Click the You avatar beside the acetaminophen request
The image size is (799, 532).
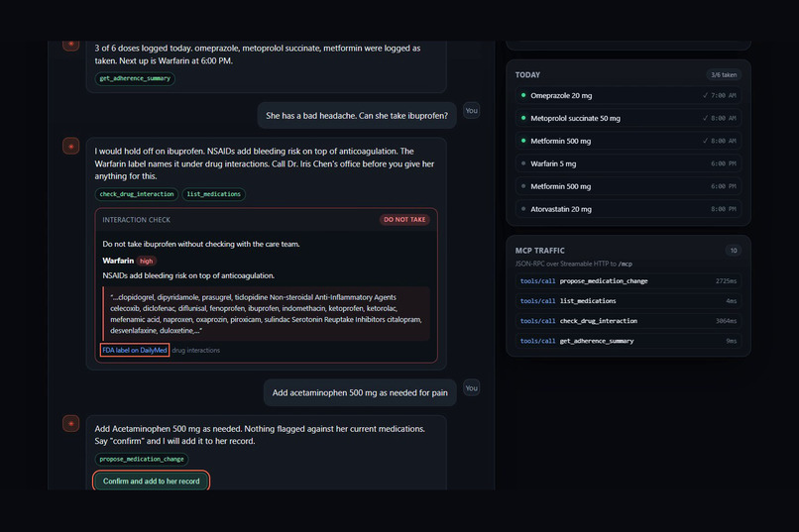point(471,388)
